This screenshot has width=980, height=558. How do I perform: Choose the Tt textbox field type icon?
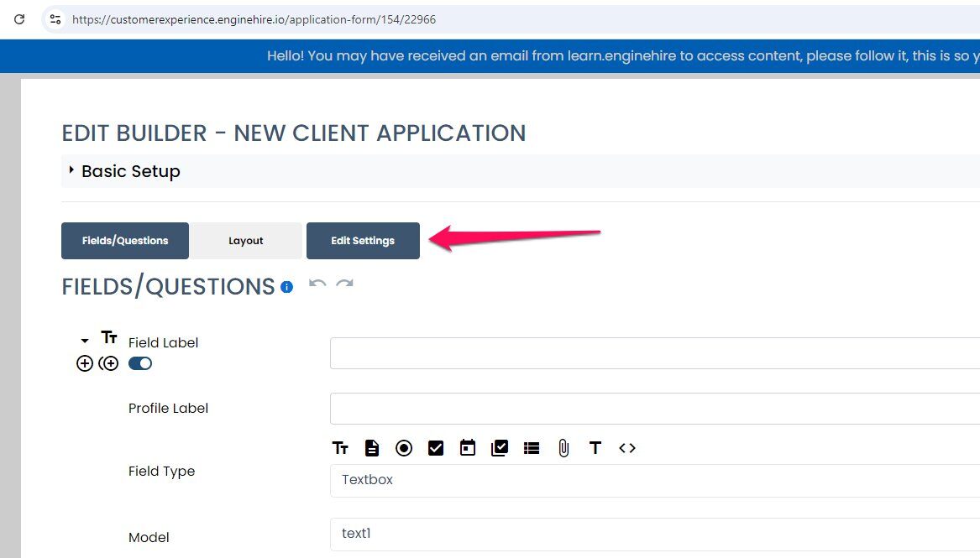[340, 448]
